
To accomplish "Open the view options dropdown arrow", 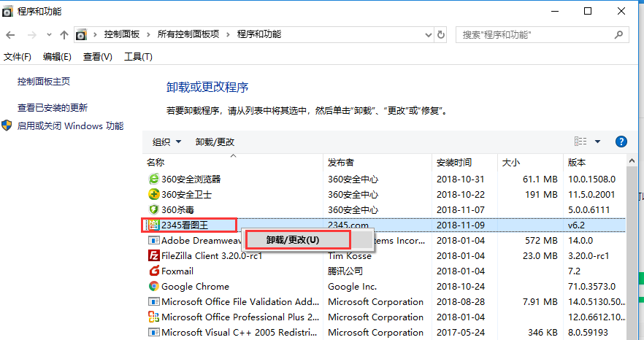I will 597,142.
